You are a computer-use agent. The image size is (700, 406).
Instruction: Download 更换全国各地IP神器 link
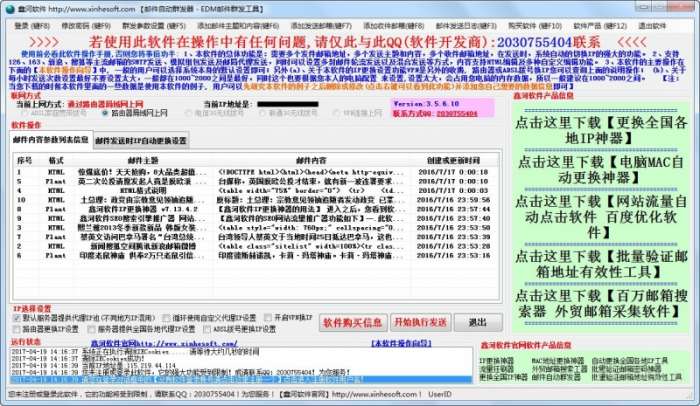coord(601,130)
